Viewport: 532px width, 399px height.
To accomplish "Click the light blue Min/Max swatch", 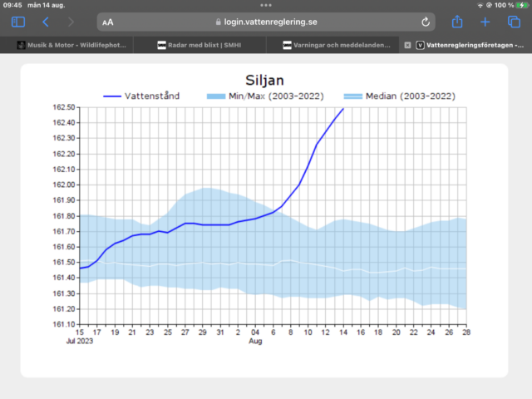I will (x=216, y=96).
